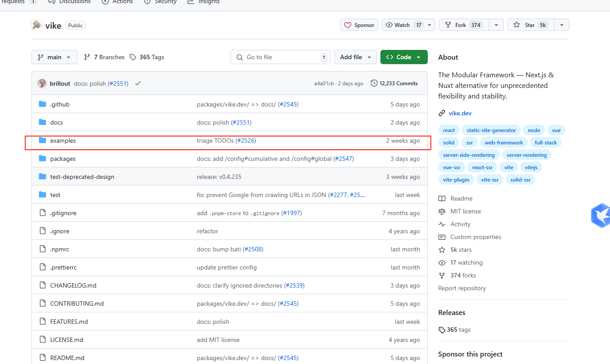The height and width of the screenshot is (364, 610).
Task: Click the test-deprecated-design folder icon
Action: [42, 177]
